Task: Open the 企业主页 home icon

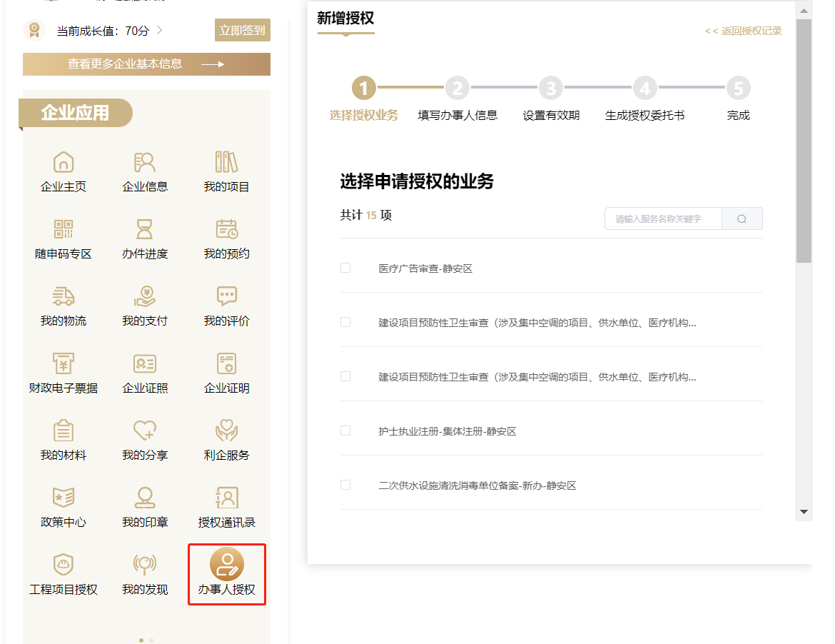Action: click(x=64, y=163)
